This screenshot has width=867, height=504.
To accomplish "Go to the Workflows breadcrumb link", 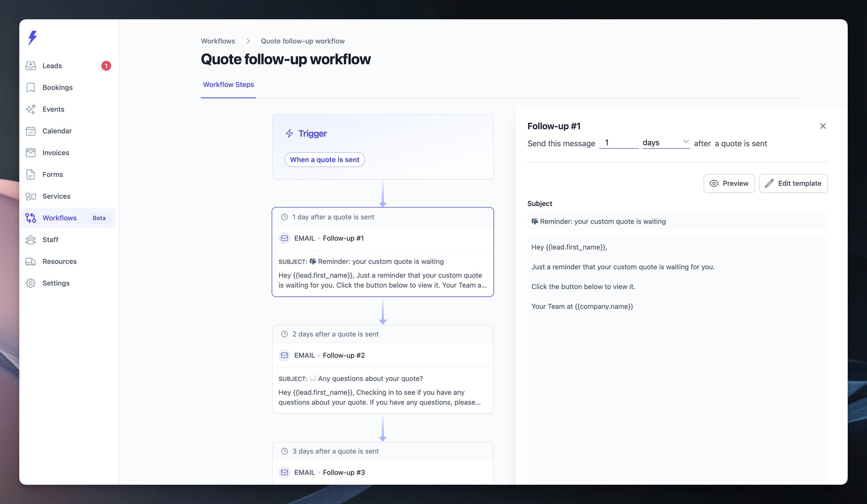I will (218, 41).
